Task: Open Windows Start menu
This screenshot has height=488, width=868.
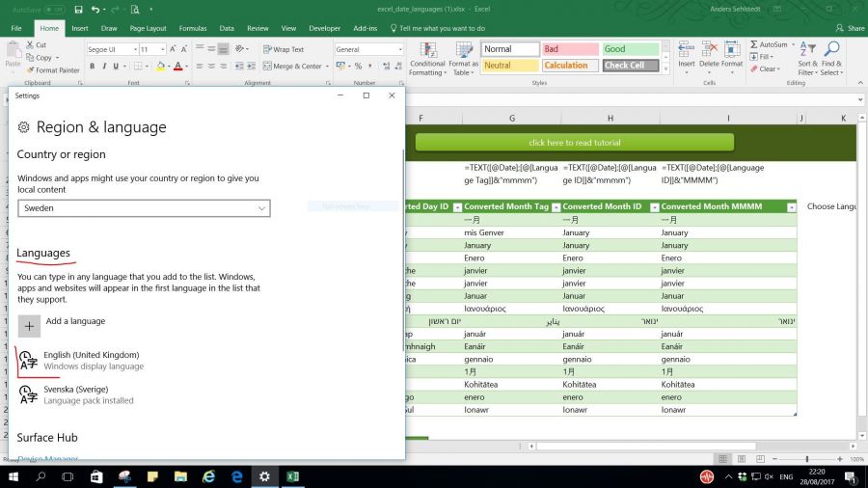Action: pos(14,476)
